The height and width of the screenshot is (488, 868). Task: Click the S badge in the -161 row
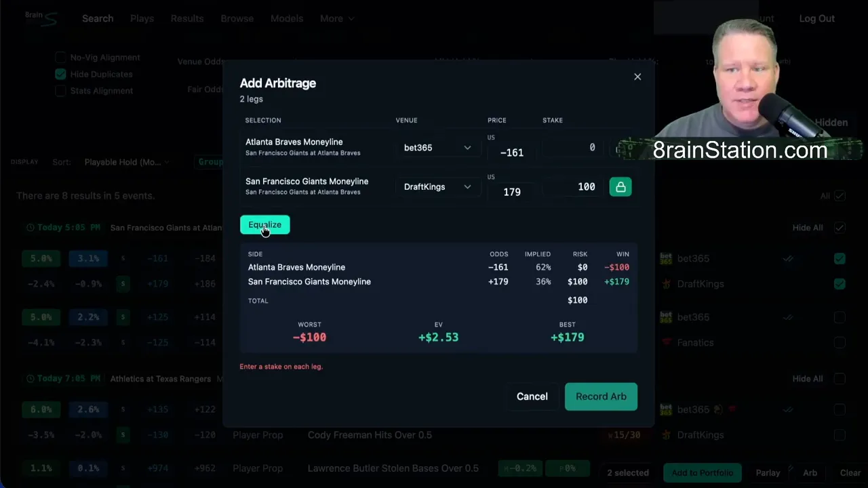(x=123, y=258)
